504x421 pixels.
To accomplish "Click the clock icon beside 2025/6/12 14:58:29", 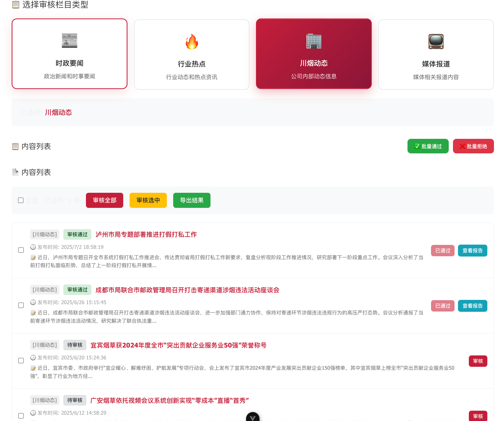I will click(33, 413).
